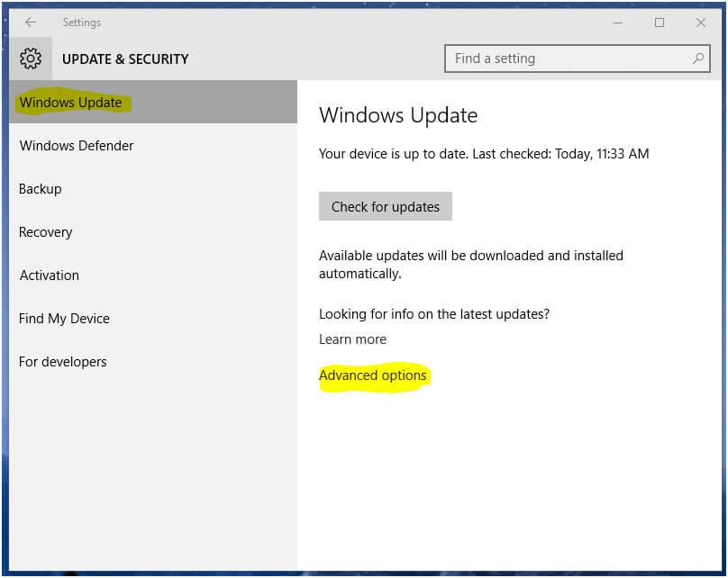
Task: Minimize the Settings window
Action: point(617,23)
